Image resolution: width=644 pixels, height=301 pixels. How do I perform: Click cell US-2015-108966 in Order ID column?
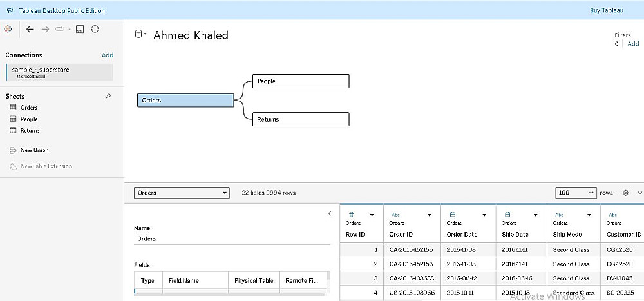412,293
